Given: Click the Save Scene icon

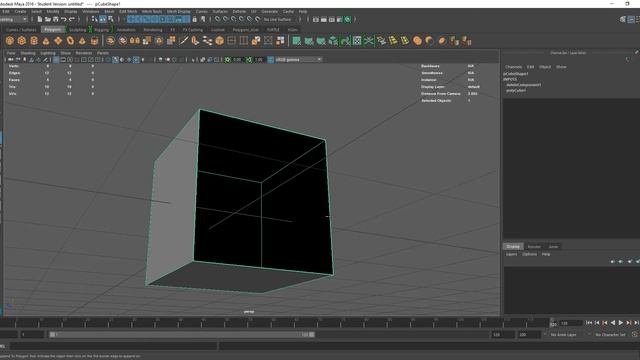Looking at the screenshot, I should click(56, 19).
